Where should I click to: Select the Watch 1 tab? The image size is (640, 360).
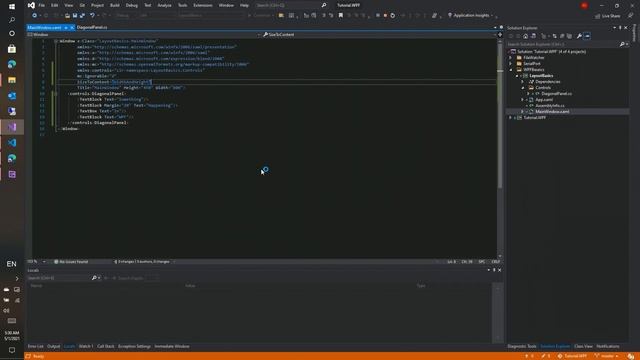86,346
